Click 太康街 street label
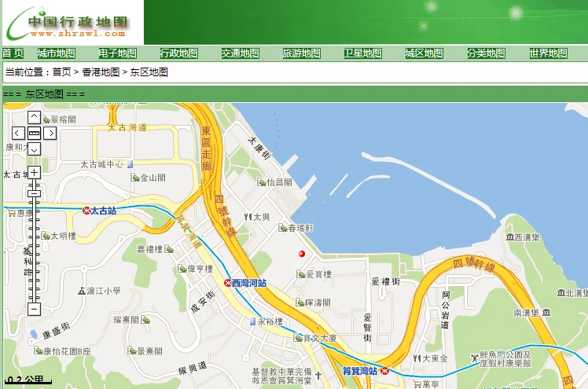Image resolution: width=588 pixels, height=389 pixels. (259, 148)
